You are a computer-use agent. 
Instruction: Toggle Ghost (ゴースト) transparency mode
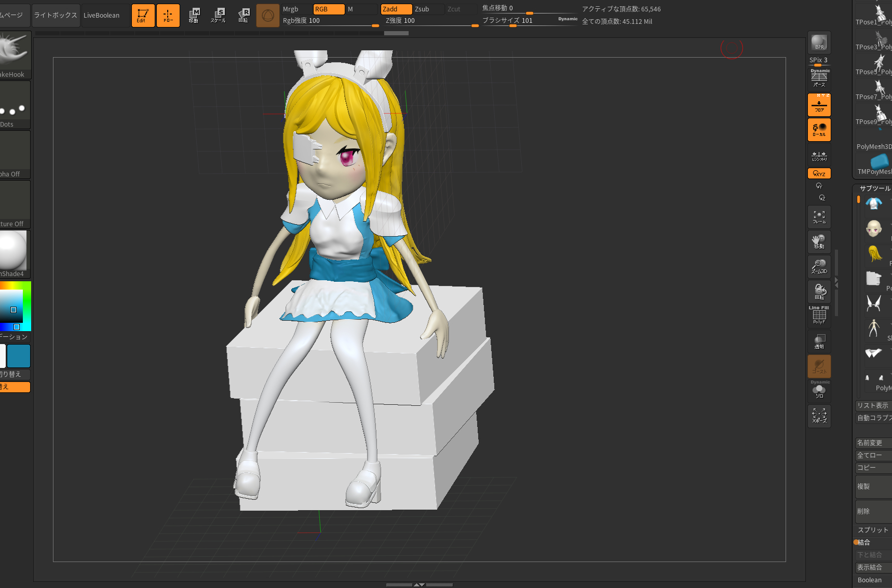(x=819, y=366)
